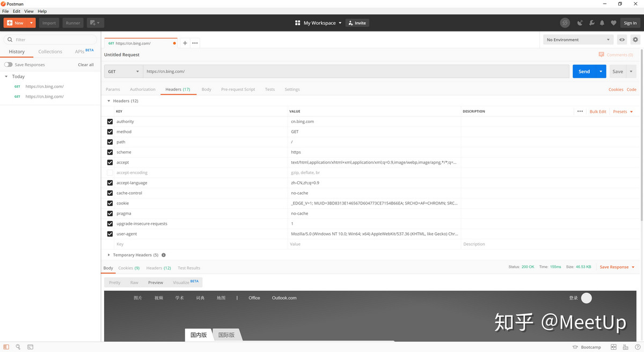Switch to the Pre-request Script tab

(x=237, y=89)
